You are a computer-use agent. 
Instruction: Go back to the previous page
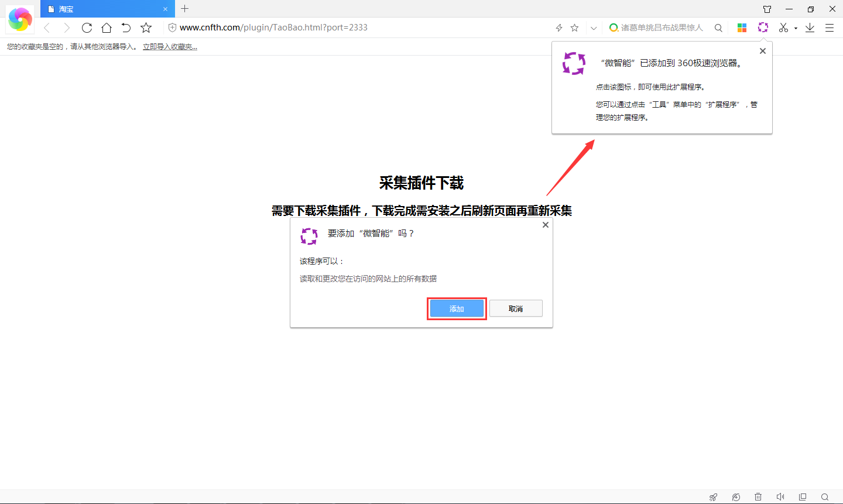tap(47, 28)
